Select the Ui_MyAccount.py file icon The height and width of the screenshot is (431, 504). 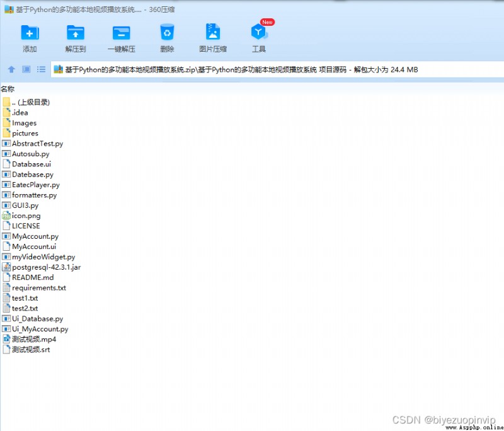(6, 329)
